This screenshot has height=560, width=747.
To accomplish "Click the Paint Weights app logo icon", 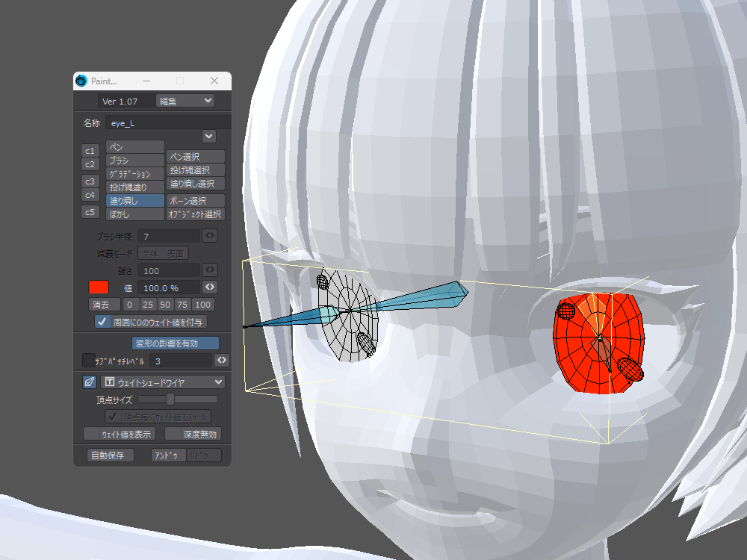I will pyautogui.click(x=81, y=81).
